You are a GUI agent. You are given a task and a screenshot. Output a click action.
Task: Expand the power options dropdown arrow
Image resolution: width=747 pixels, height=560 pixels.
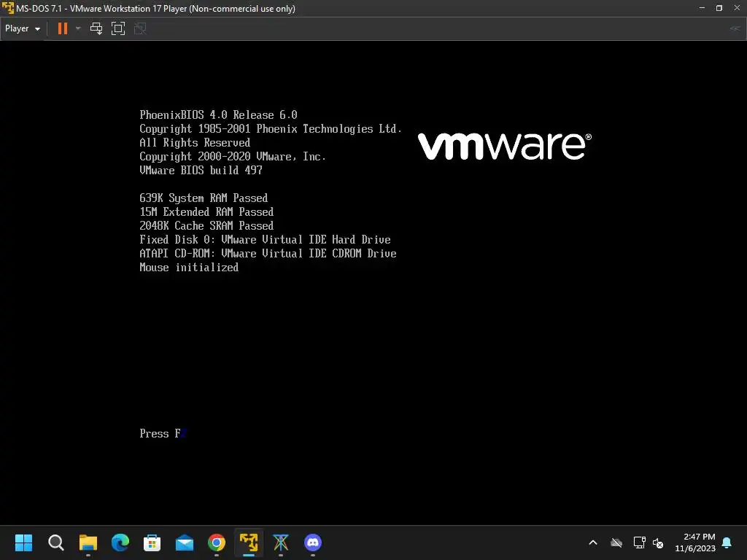[x=78, y=28]
